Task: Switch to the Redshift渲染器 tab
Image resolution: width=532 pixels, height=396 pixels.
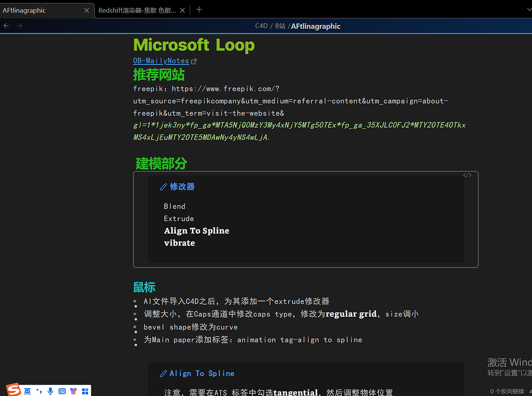Action: [x=137, y=10]
